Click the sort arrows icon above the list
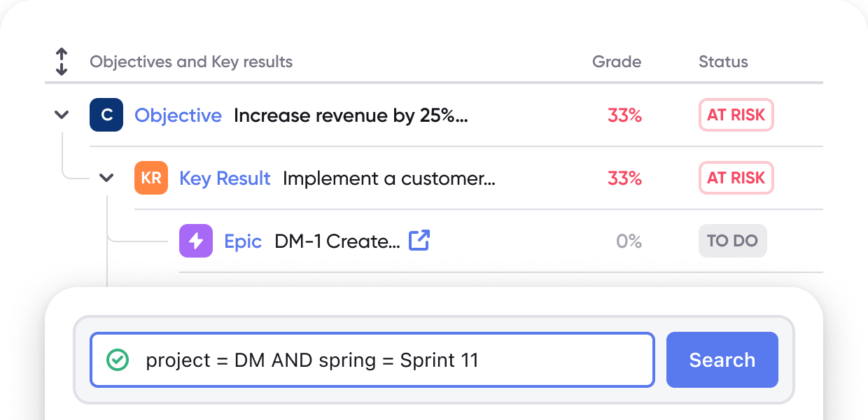868x420 pixels. coord(62,62)
